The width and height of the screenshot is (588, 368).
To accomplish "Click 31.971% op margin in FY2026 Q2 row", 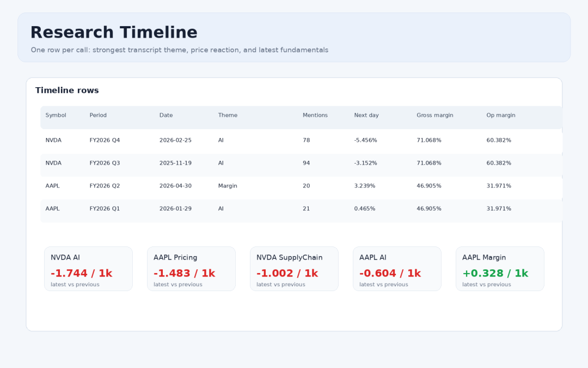I will pyautogui.click(x=499, y=186).
